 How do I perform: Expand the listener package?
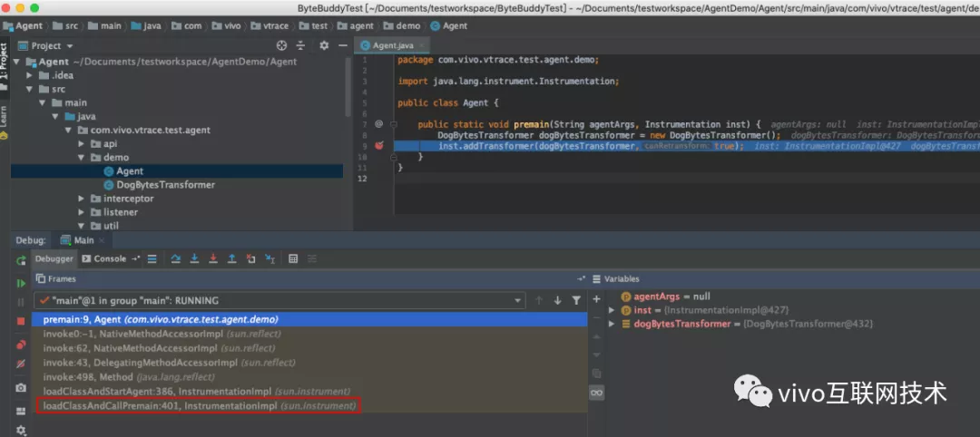tap(82, 212)
